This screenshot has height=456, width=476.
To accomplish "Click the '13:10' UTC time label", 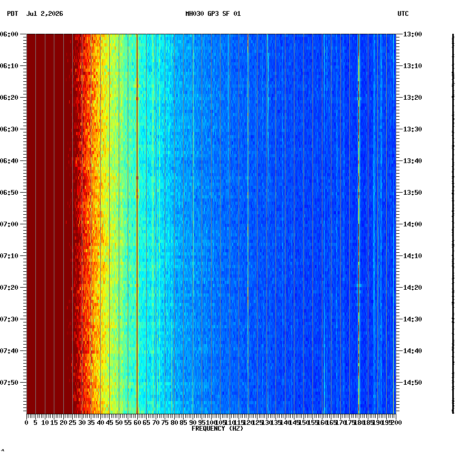I will click(413, 66).
